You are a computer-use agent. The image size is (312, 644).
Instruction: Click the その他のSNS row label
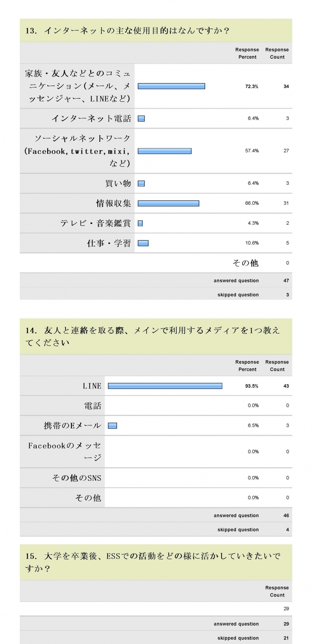[76, 478]
